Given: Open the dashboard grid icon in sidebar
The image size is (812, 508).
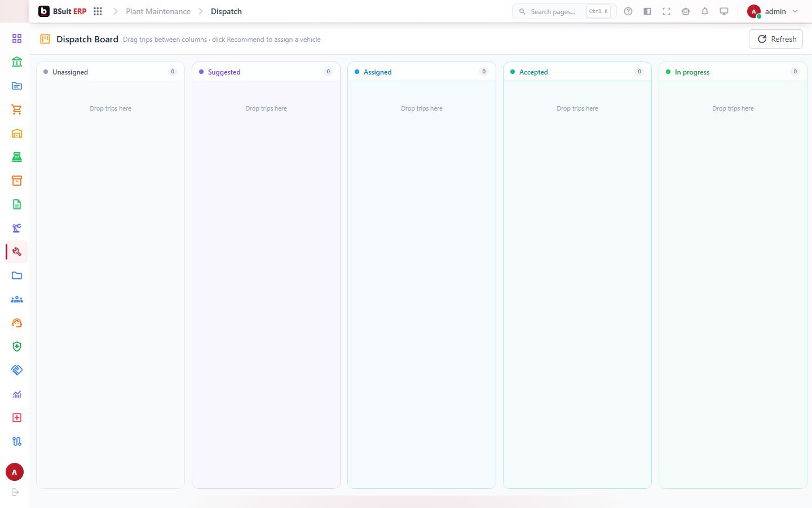Looking at the screenshot, I should (x=17, y=38).
